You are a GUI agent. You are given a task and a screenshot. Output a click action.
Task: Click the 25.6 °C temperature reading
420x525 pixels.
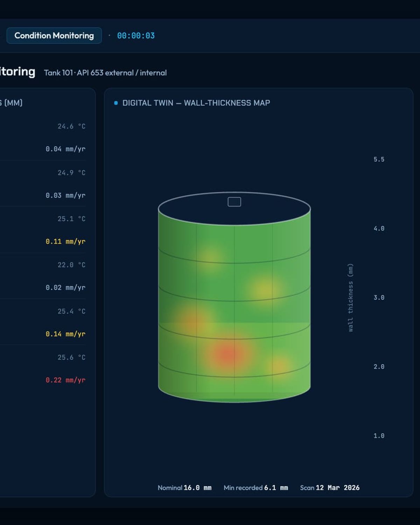pos(71,357)
